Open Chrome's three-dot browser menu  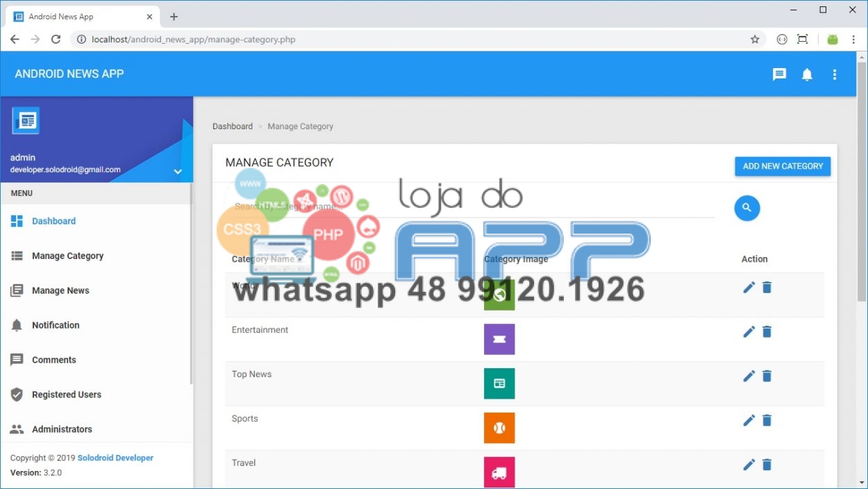[853, 40]
